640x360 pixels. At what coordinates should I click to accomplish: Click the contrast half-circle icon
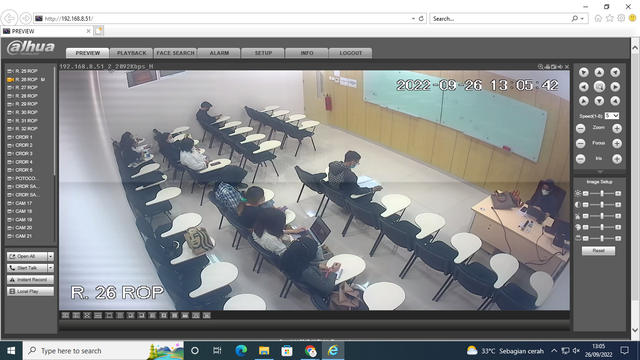tap(578, 204)
